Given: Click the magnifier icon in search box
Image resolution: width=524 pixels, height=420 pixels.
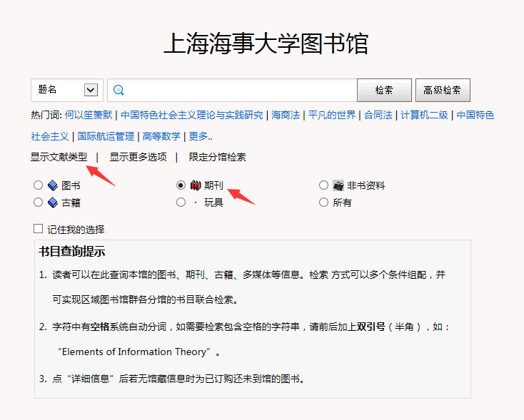Looking at the screenshot, I should pos(119,90).
